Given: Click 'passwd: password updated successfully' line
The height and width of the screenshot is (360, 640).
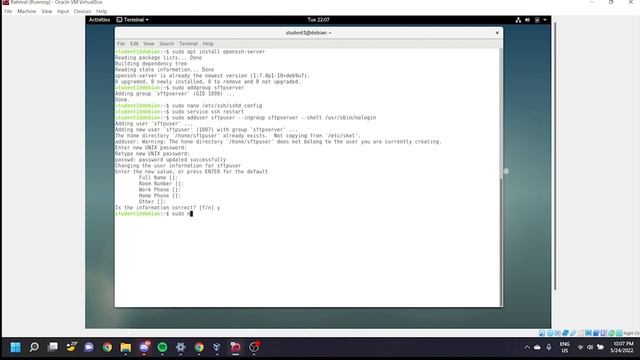Looking at the screenshot, I should coord(170,160).
